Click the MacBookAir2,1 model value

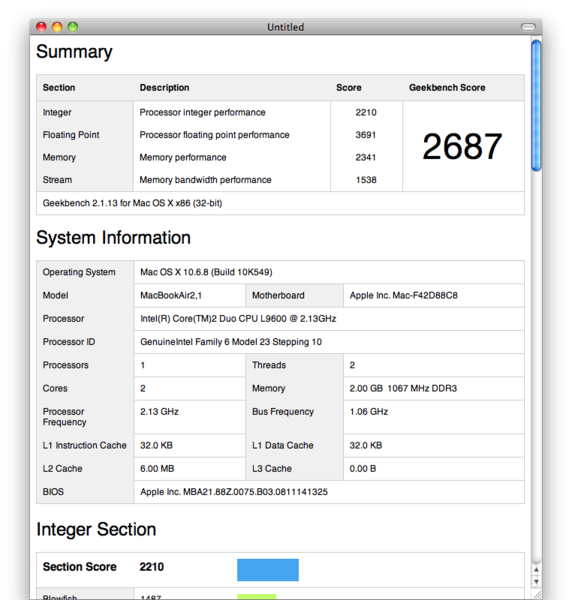[x=171, y=295]
